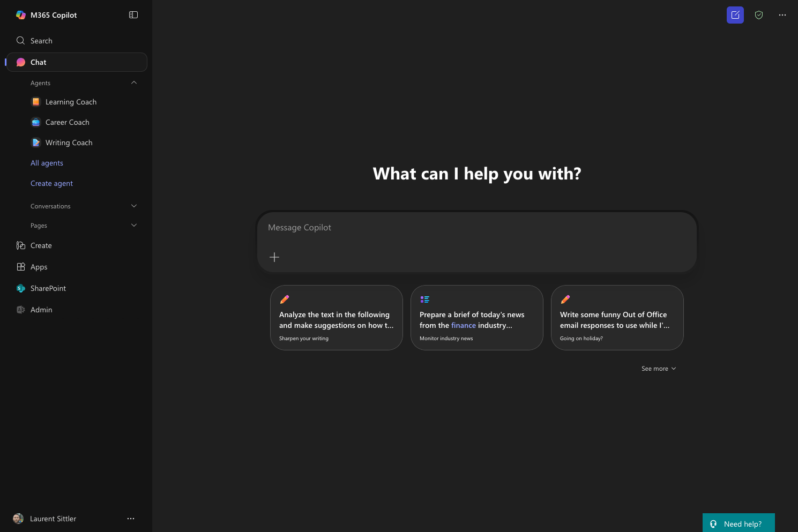This screenshot has height=532, width=798.
Task: Click the Monitor industry news caption
Action: coord(446,339)
